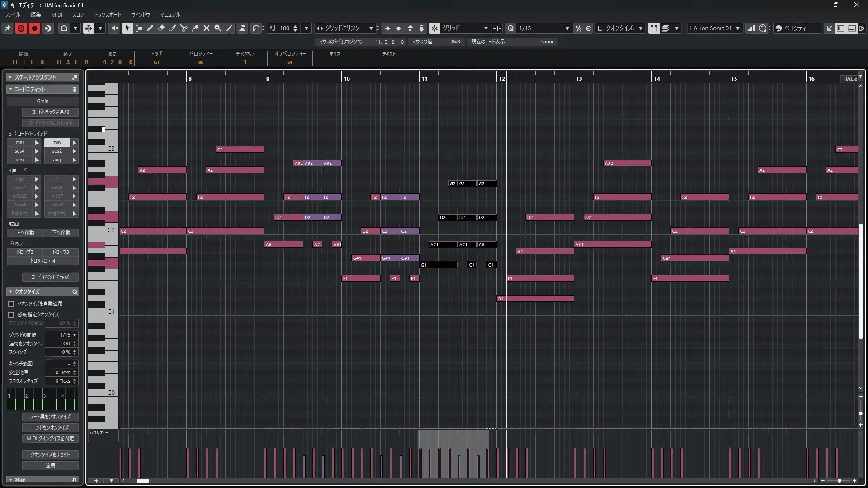Click the コードイベントを作成 button

tap(50, 277)
